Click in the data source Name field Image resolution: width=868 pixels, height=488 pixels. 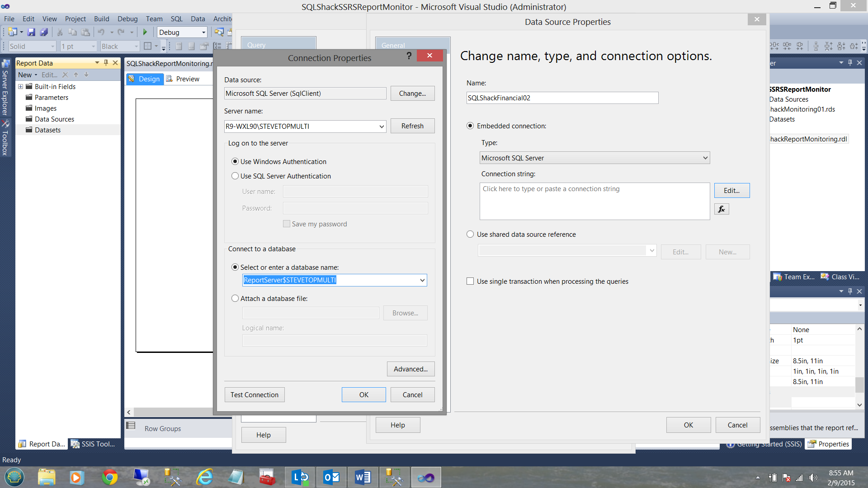click(562, 98)
